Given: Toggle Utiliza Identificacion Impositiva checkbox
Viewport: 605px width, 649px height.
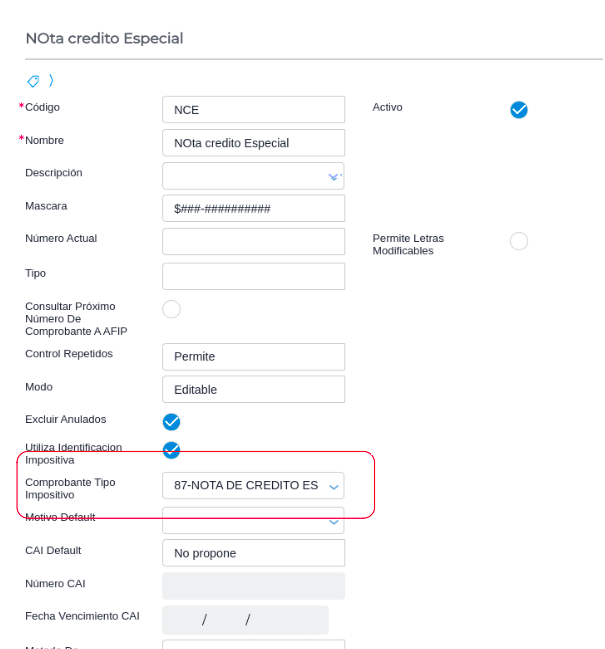Looking at the screenshot, I should click(171, 449).
